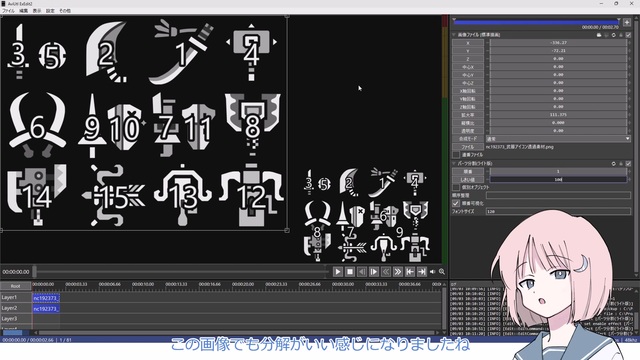
Task: Open the 合成モード dropdown
Action: pyautogui.click(x=558, y=139)
